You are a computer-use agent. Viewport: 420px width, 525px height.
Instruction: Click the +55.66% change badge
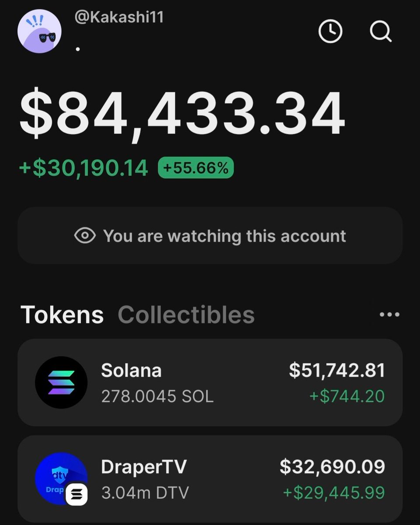point(196,168)
